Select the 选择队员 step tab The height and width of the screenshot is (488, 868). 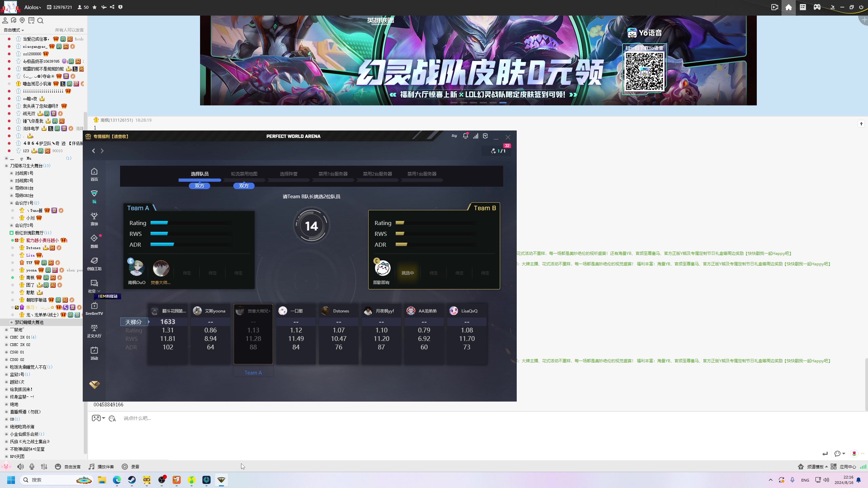pos(200,174)
